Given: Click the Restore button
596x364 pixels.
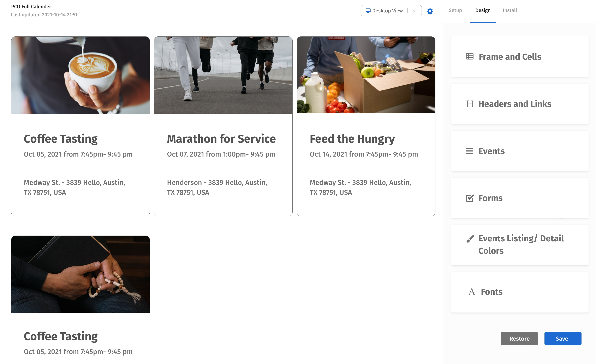Looking at the screenshot, I should (x=519, y=338).
